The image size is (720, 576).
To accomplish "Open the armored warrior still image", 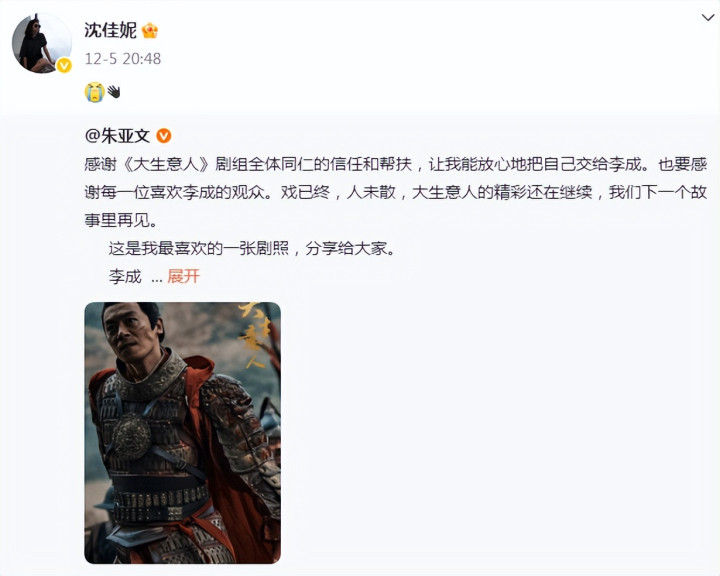I will [x=183, y=433].
